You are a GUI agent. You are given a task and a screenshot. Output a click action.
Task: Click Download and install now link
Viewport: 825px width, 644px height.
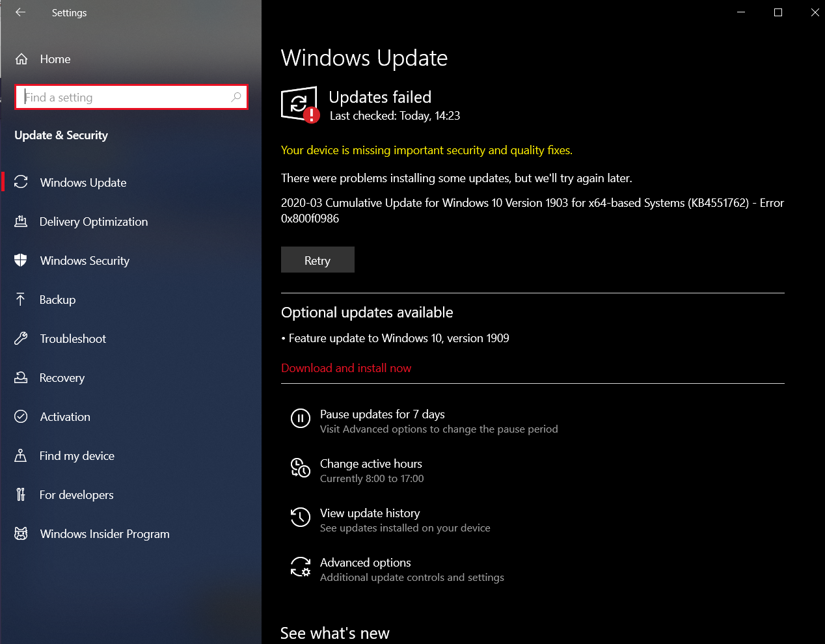pyautogui.click(x=346, y=368)
